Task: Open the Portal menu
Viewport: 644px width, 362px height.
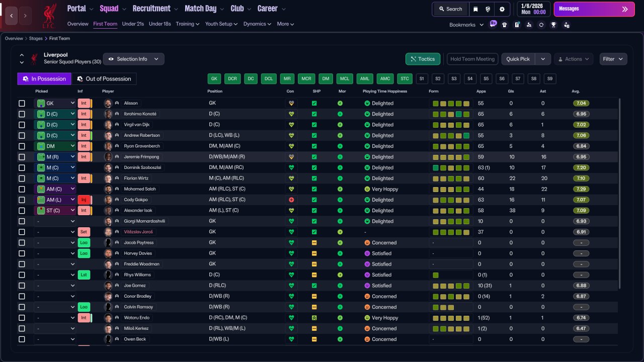Action: (80, 9)
